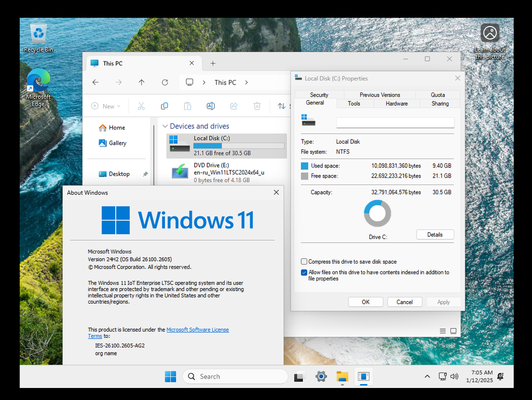This screenshot has width=532, height=400.
Task: Click the Apply button in Properties
Action: click(x=443, y=302)
